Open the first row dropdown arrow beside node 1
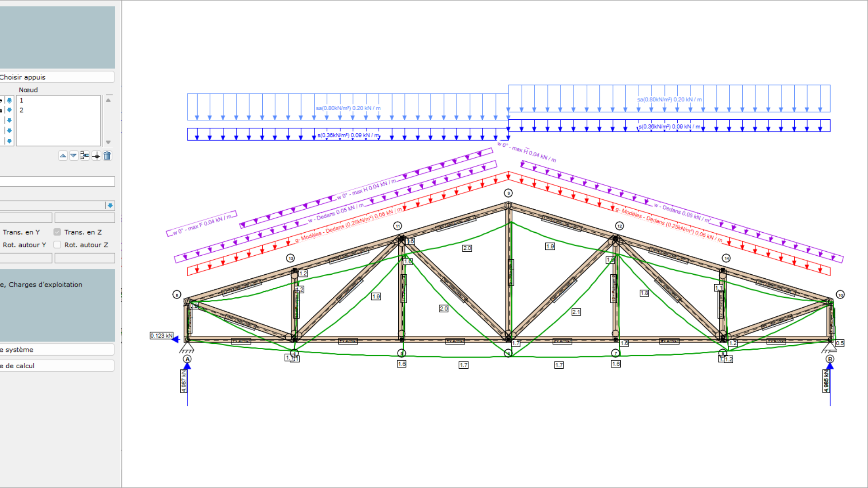Screen dimensions: 868x488 click(9, 100)
